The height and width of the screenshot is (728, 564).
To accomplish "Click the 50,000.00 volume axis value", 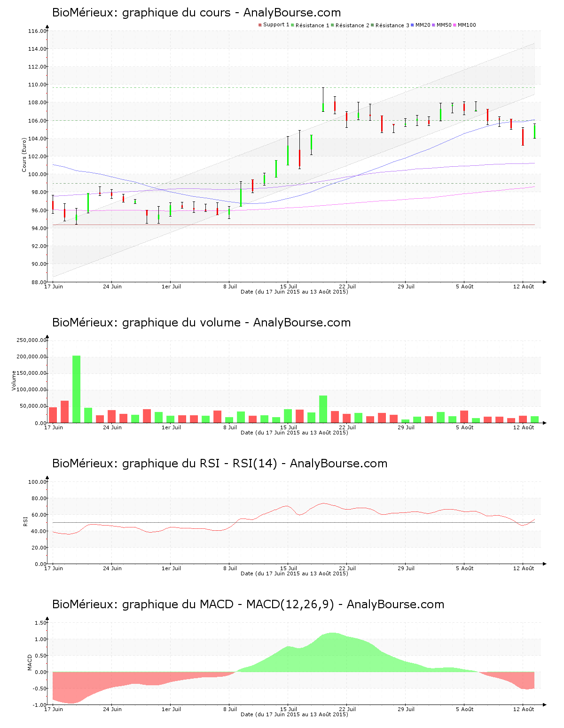I will pos(33,406).
